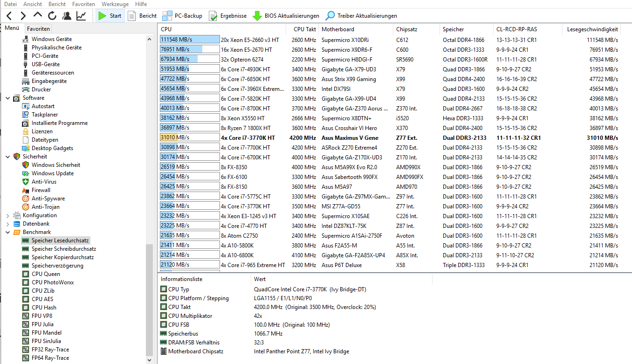Open Lizenzen icon
The image size is (632, 364).
[x=26, y=131]
